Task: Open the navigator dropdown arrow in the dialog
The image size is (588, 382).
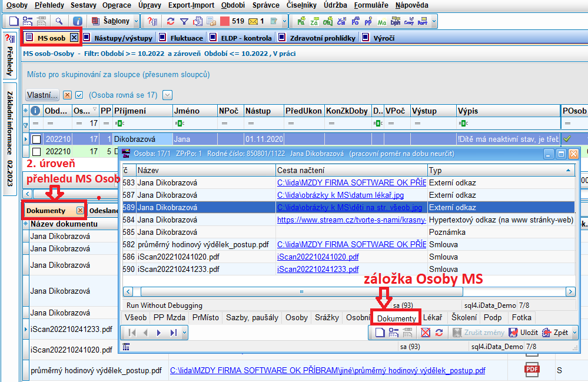Action: point(184,333)
